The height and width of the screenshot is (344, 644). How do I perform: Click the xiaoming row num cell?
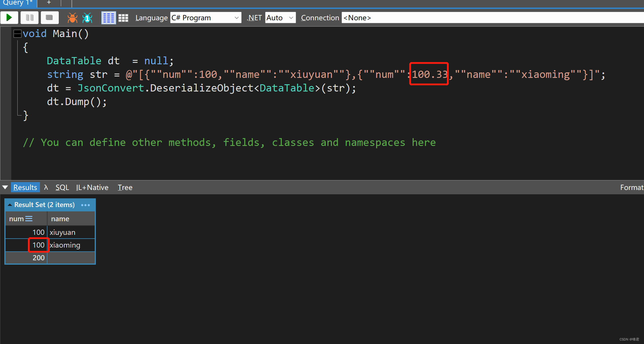coord(37,245)
